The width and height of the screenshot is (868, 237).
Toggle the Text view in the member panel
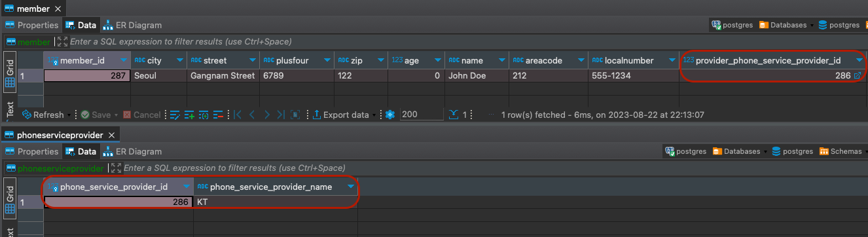pos(10,109)
